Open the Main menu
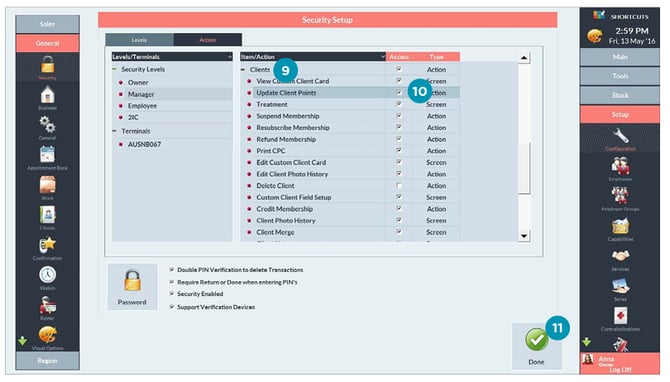 (620, 57)
